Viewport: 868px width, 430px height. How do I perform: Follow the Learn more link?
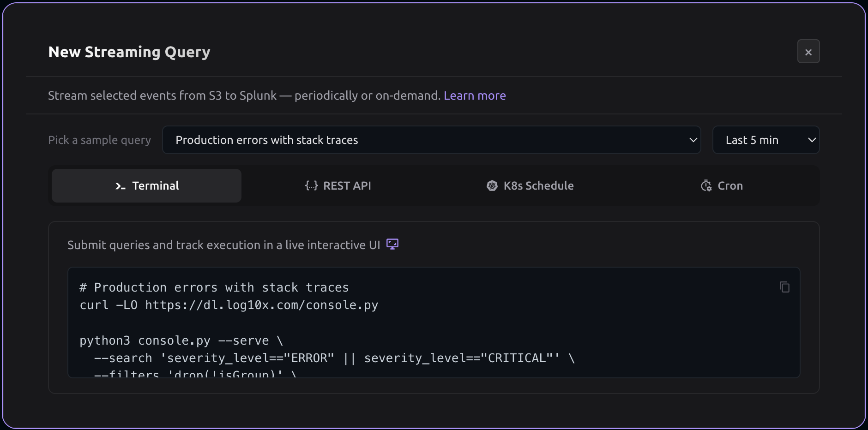(x=475, y=96)
